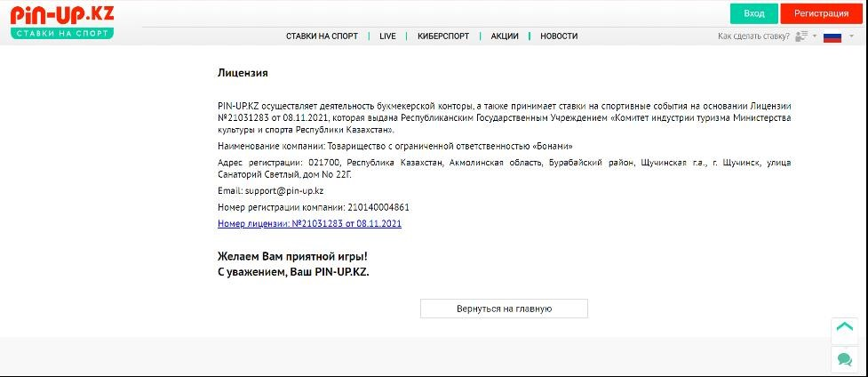
Task: Click the Russian flag language icon
Action: coord(832,36)
